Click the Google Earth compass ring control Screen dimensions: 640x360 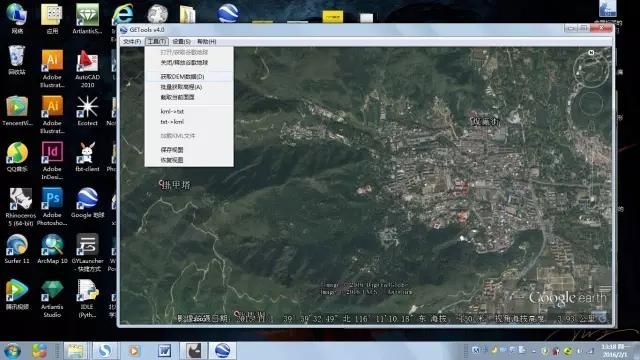591,69
